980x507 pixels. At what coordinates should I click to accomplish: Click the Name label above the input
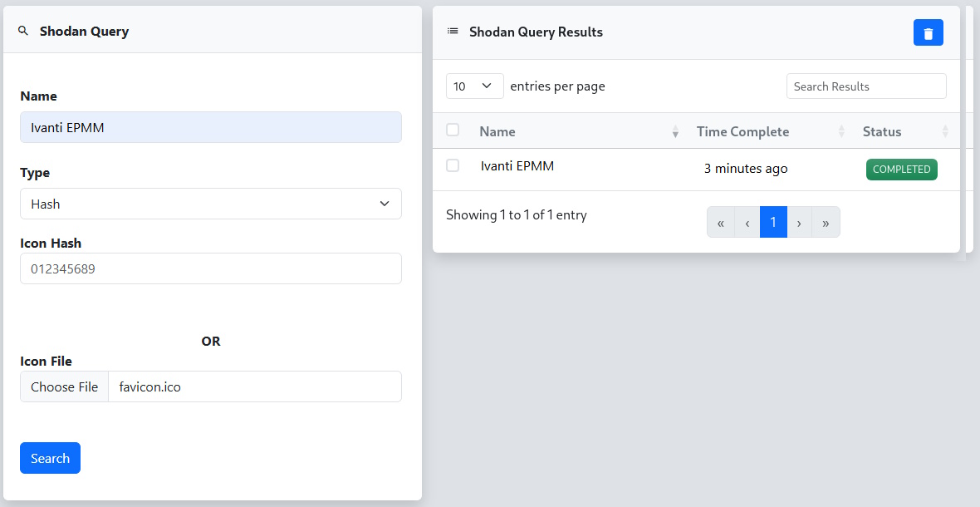pos(39,96)
